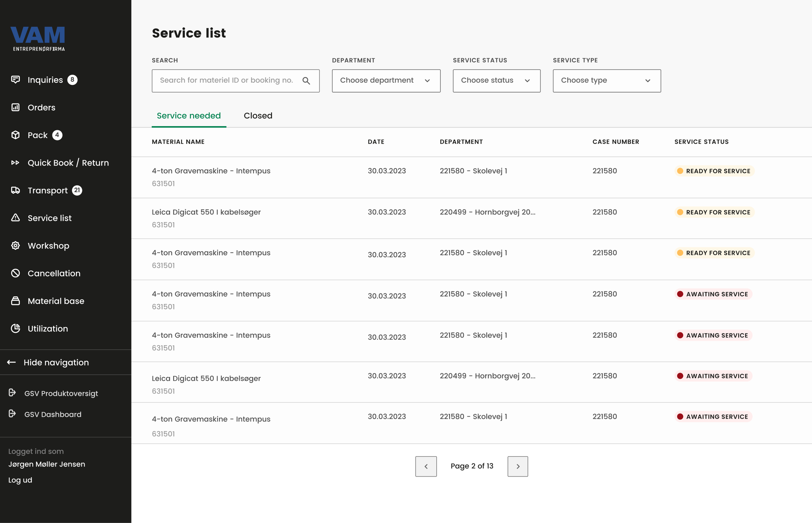
Task: Click the Transport truck icon
Action: coord(15,190)
